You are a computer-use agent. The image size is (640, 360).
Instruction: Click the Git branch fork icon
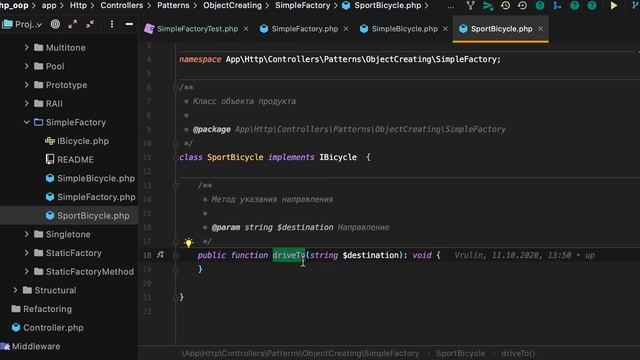click(x=471, y=6)
